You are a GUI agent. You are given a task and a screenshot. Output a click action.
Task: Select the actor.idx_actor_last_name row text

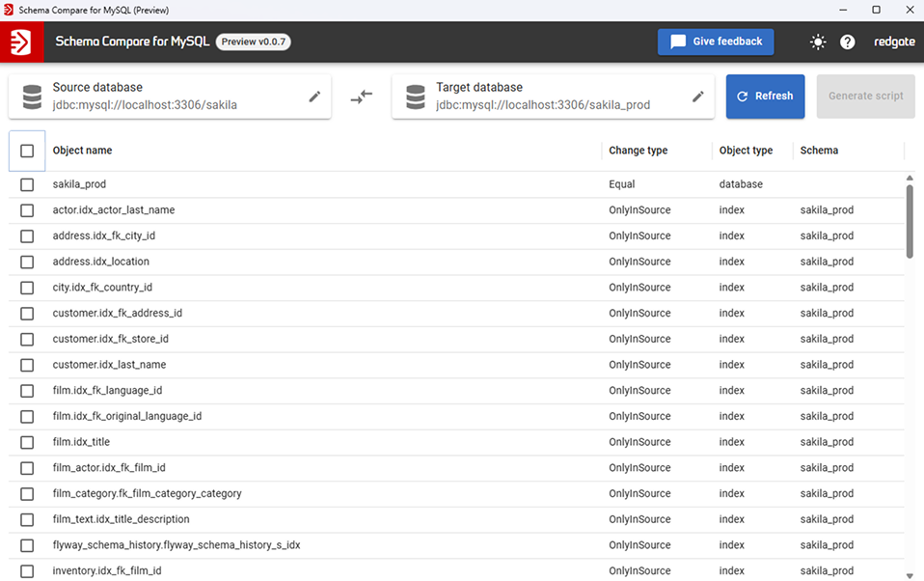(114, 210)
